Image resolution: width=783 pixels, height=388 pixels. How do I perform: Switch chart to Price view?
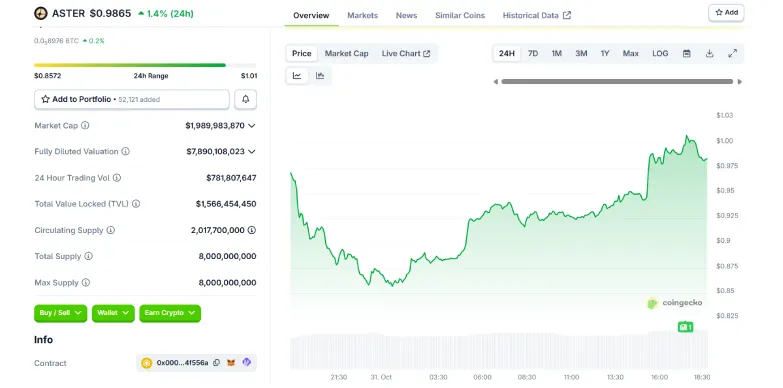[302, 53]
